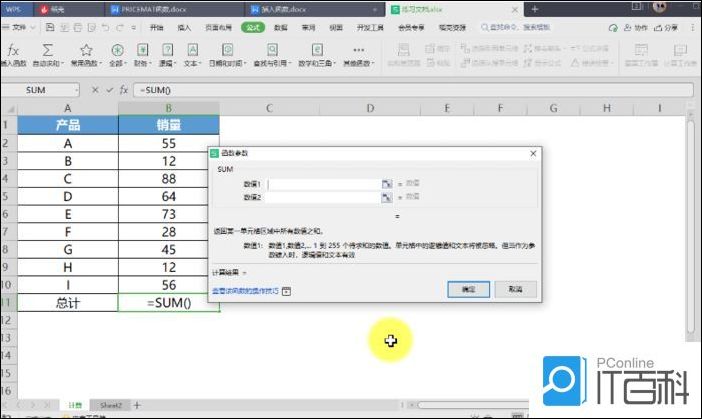Select cell B2 containing 55
The image size is (702, 419).
coord(168,143)
